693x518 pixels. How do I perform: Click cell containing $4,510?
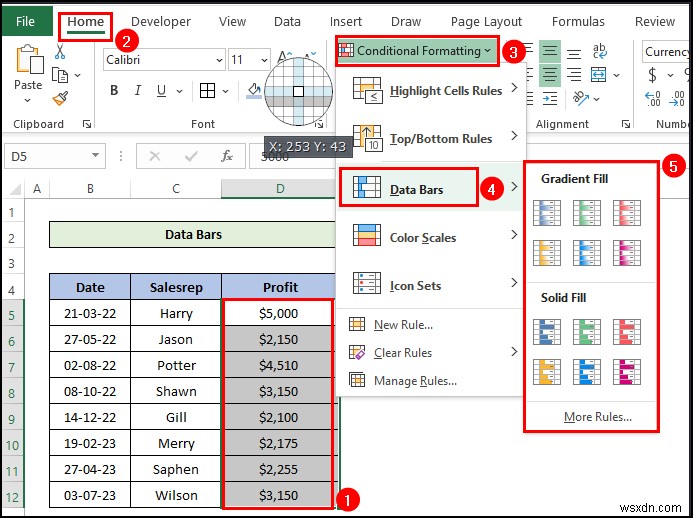(278, 365)
